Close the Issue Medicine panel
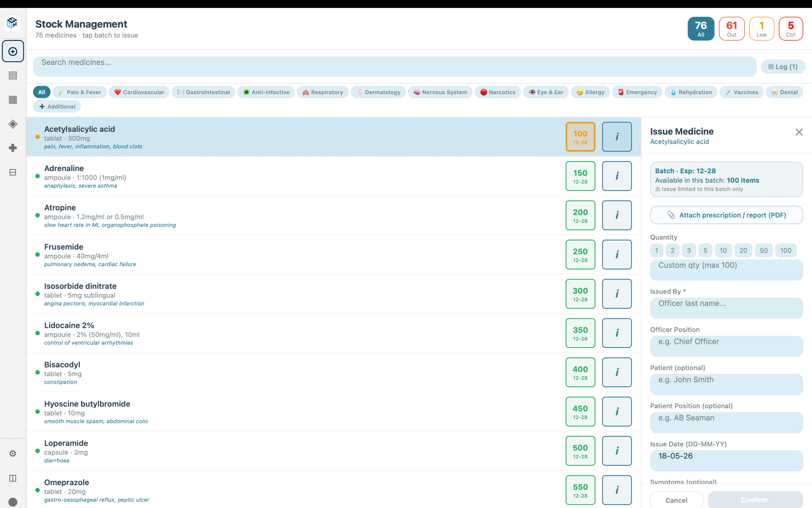The height and width of the screenshot is (508, 812). [799, 132]
